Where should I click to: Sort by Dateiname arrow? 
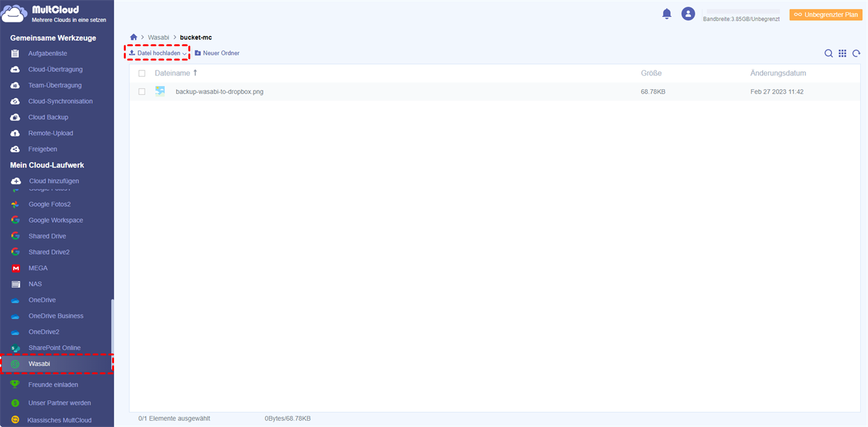195,73
